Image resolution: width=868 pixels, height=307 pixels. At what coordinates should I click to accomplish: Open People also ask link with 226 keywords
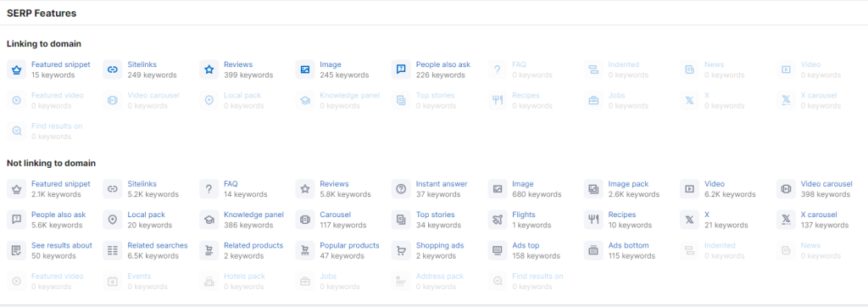coord(442,64)
